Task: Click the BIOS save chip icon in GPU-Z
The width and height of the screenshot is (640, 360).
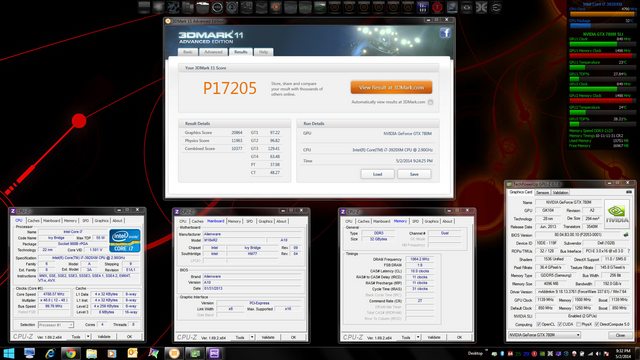Action: click(626, 235)
